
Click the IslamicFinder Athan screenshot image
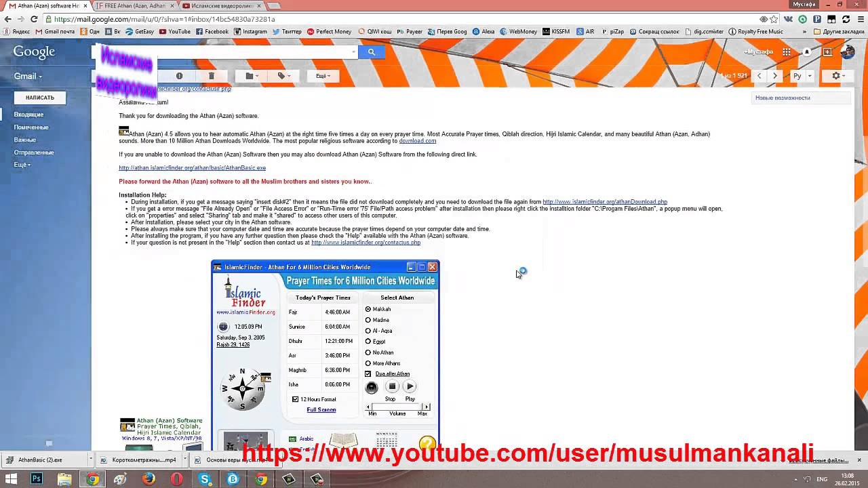coord(325,354)
